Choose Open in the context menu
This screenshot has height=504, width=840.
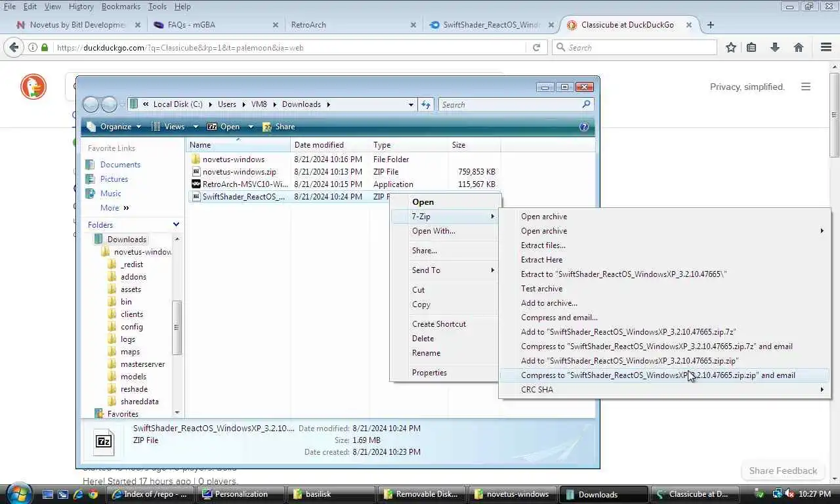[x=423, y=202]
